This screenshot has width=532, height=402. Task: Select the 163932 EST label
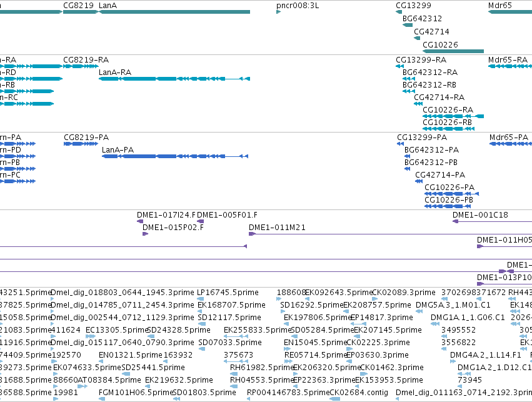click(178, 355)
